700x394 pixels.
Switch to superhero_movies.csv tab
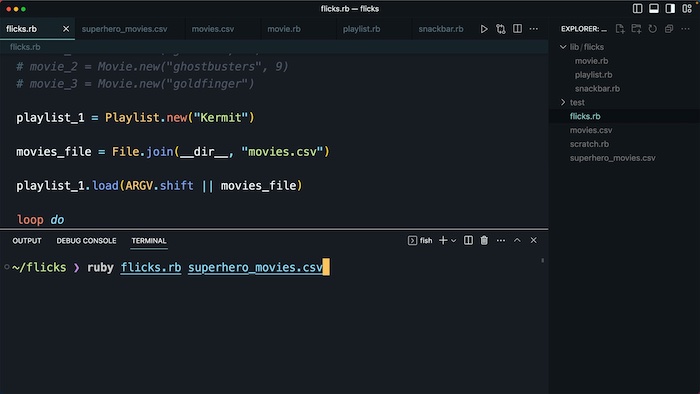[125, 29]
